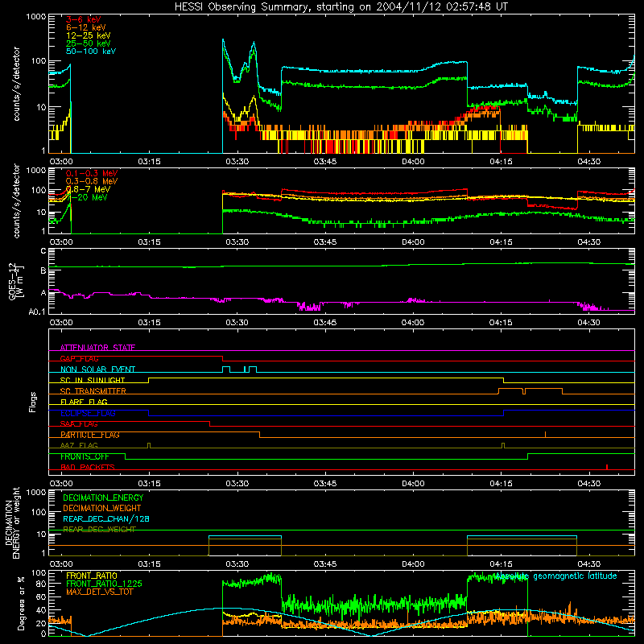The width and height of the screenshot is (644, 644).
Task: Click the 0.3-0.8 MeV legend entry
Action: (x=92, y=181)
